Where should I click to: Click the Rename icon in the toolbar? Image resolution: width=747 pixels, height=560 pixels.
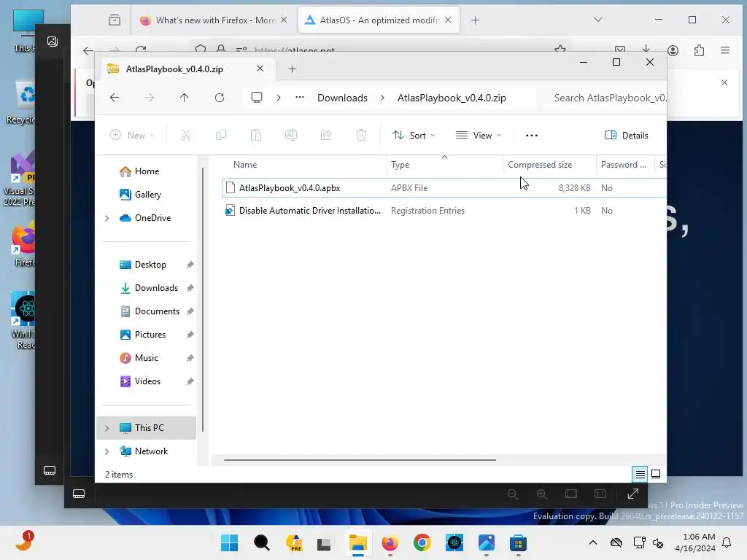click(291, 135)
